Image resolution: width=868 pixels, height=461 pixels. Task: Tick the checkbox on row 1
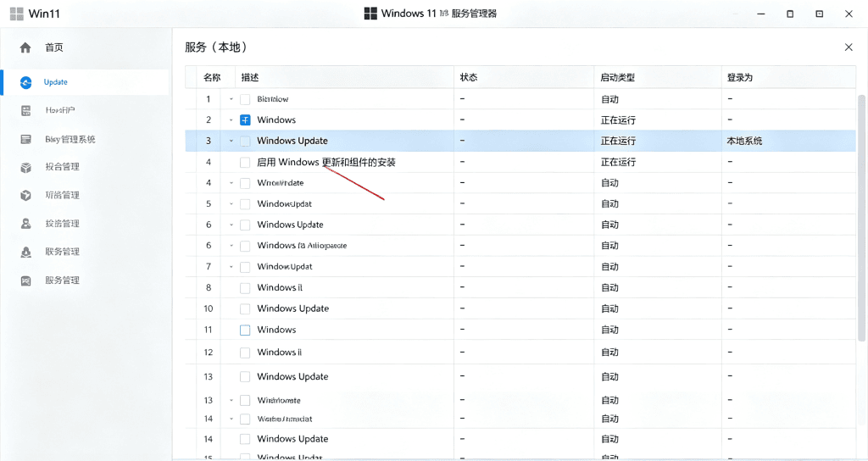point(245,100)
